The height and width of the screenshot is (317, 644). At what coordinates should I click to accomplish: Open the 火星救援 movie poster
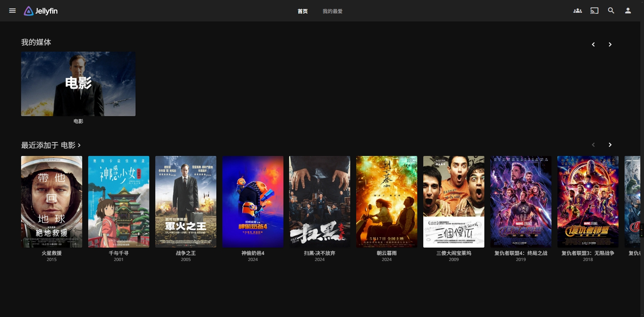(52, 202)
